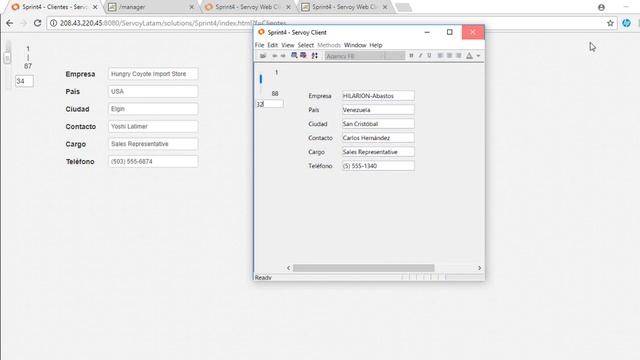Switch to the /manager browser tab
Viewport: 640px width, 360px height.
(x=151, y=7)
